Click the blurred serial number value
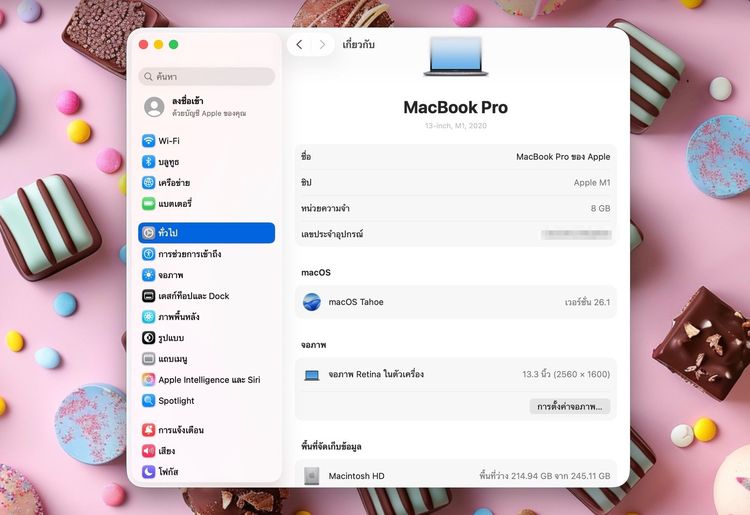This screenshot has height=515, width=750. tap(576, 234)
